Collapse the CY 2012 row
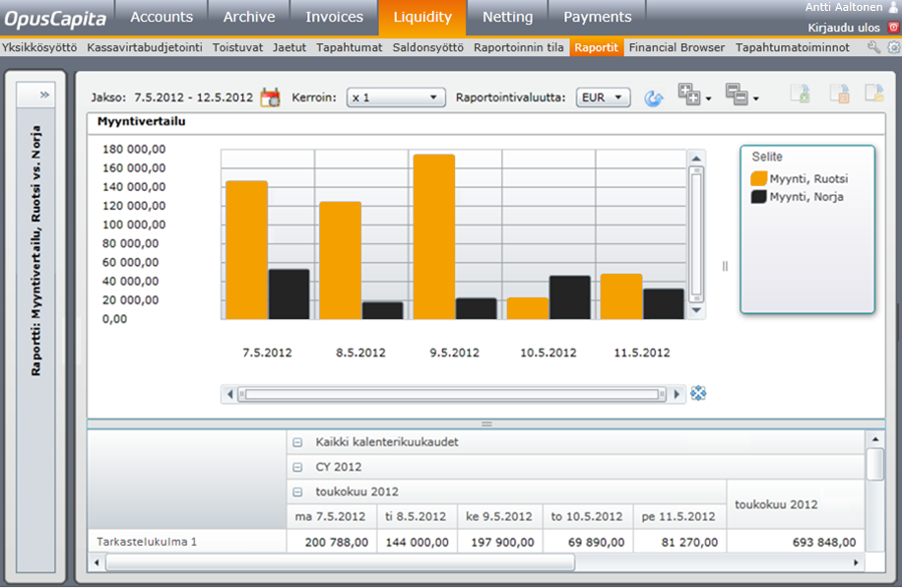The image size is (902, 588). click(x=297, y=467)
